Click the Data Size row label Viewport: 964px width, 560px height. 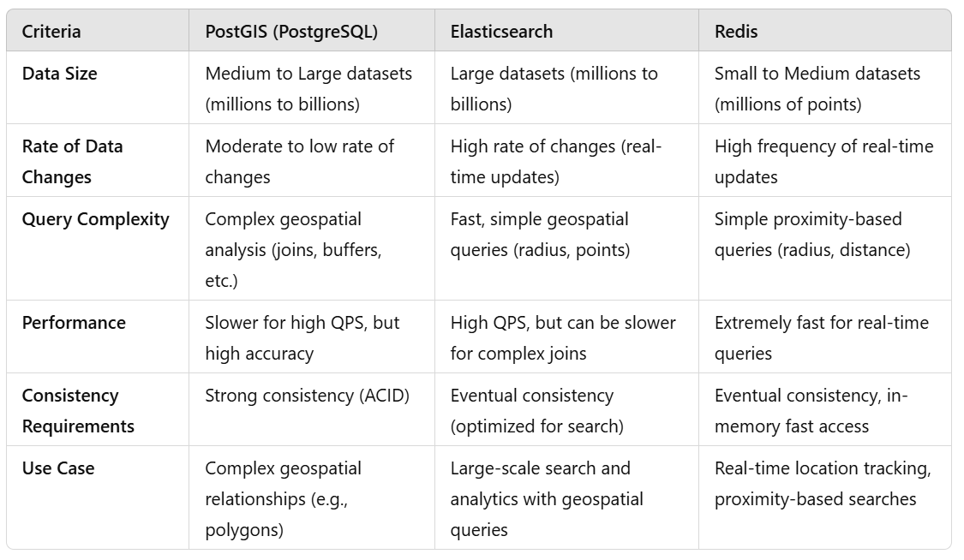[x=60, y=74]
